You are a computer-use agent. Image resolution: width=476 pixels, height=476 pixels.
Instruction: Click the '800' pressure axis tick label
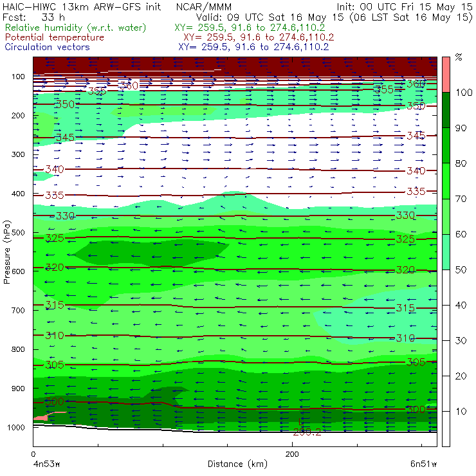click(18, 349)
